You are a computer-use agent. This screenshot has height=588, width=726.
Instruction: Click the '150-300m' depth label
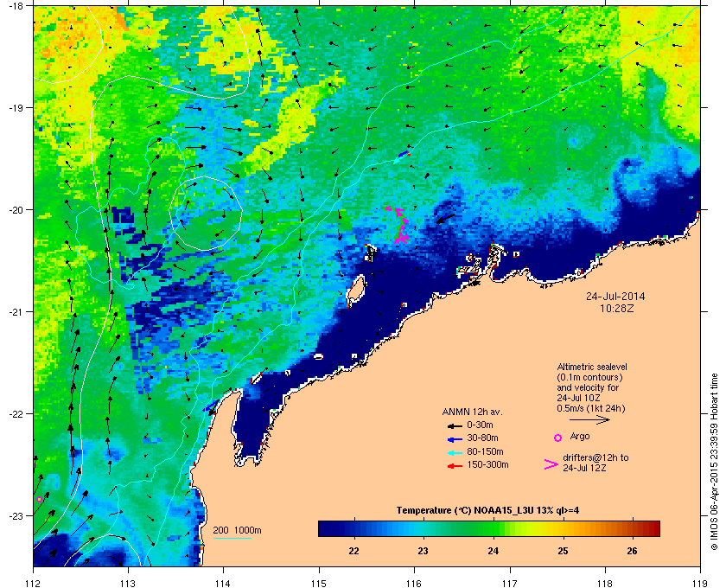point(487,464)
